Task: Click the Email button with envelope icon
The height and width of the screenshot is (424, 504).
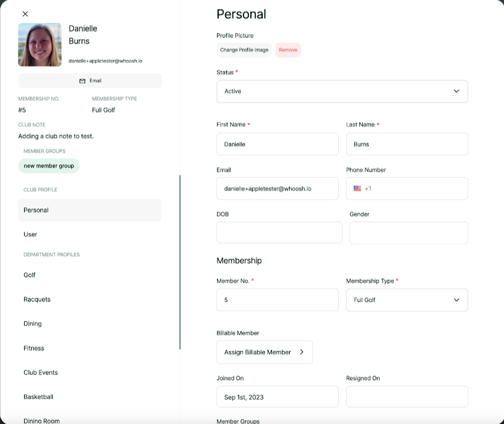Action: click(90, 81)
